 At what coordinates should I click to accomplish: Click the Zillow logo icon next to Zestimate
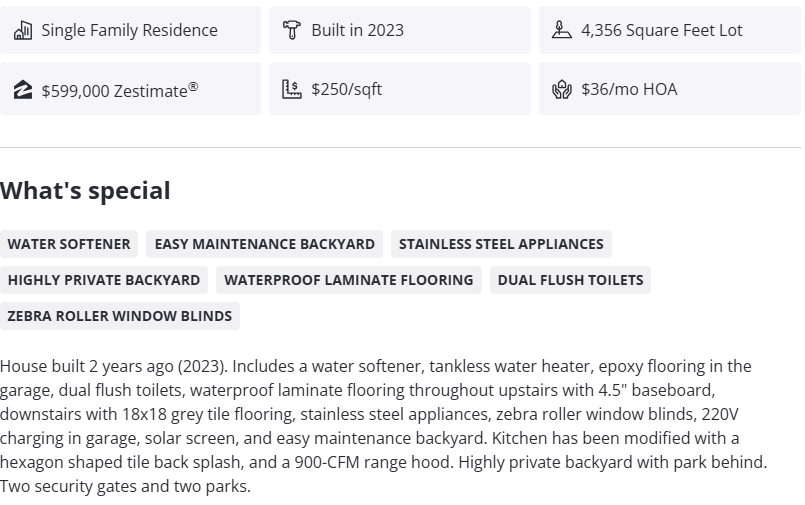pyautogui.click(x=23, y=90)
